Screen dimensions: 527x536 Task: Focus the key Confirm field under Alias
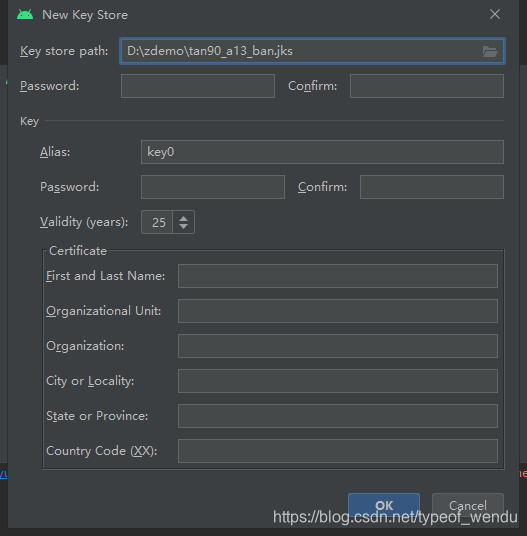pos(432,187)
